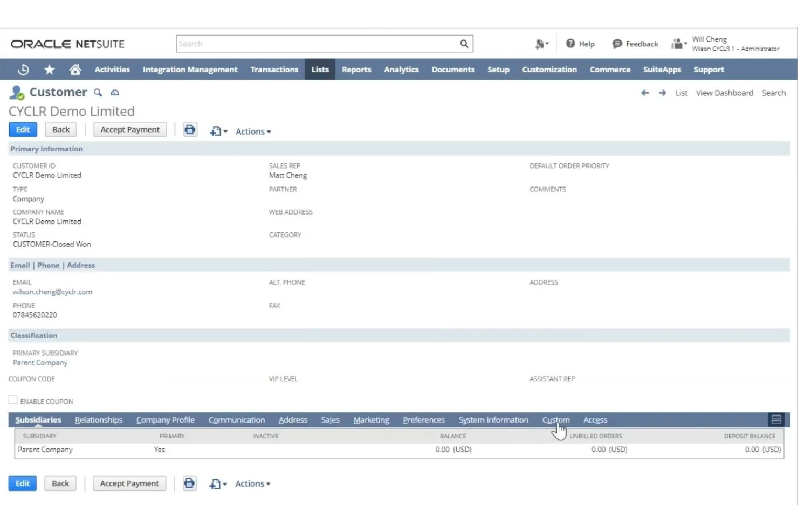The width and height of the screenshot is (798, 532).
Task: Print the customer record
Action: (190, 129)
